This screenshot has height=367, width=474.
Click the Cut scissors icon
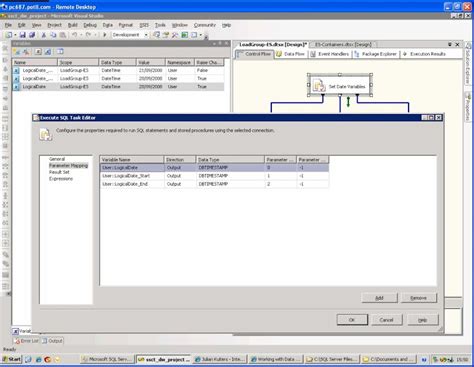pos(44,35)
